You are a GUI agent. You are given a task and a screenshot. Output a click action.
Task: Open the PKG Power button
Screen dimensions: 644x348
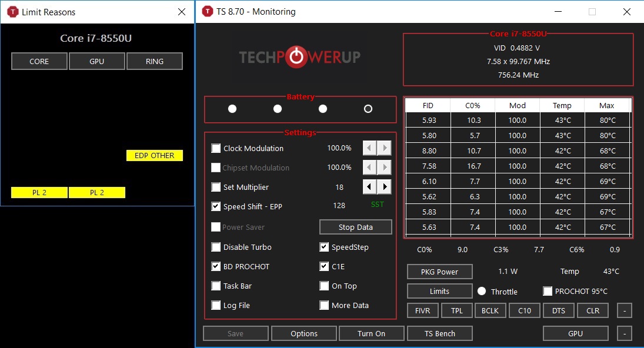(x=439, y=272)
